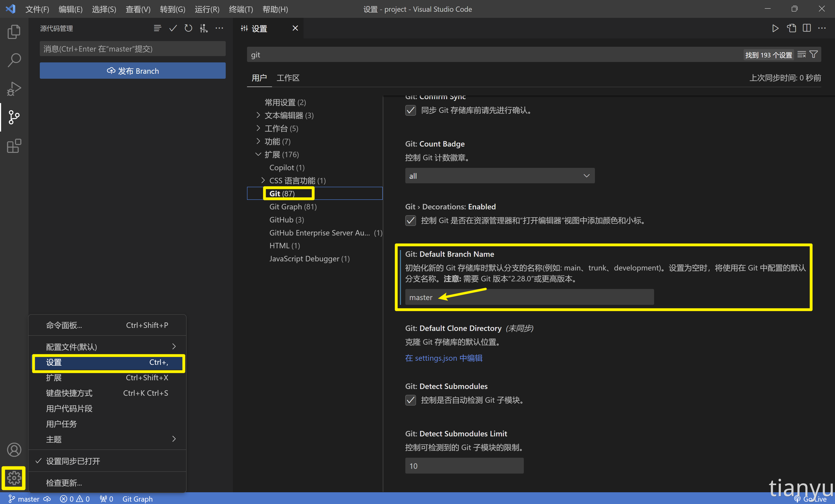835x504 pixels.
Task: Click the commit checkmark icon
Action: click(x=173, y=28)
